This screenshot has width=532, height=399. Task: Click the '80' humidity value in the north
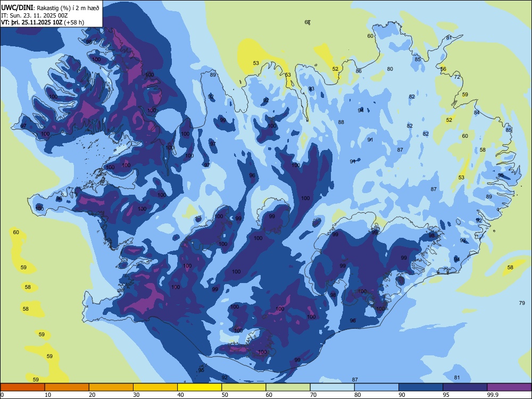(x=390, y=69)
